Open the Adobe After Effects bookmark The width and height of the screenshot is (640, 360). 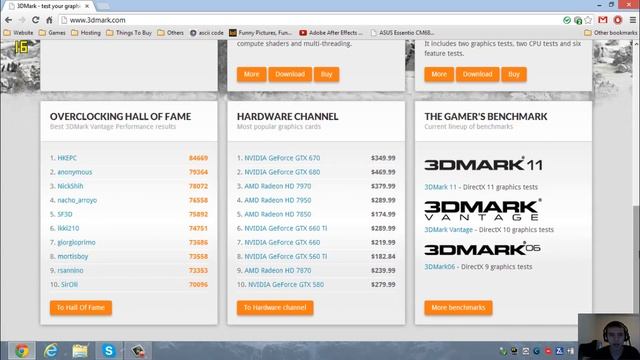(331, 33)
